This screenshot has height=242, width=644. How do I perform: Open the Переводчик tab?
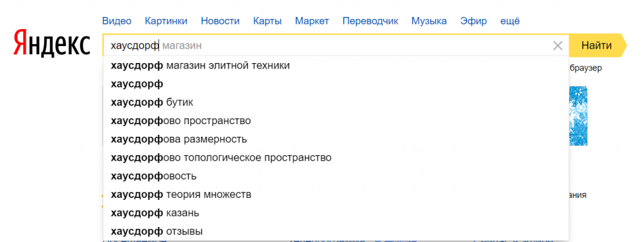pos(370,21)
